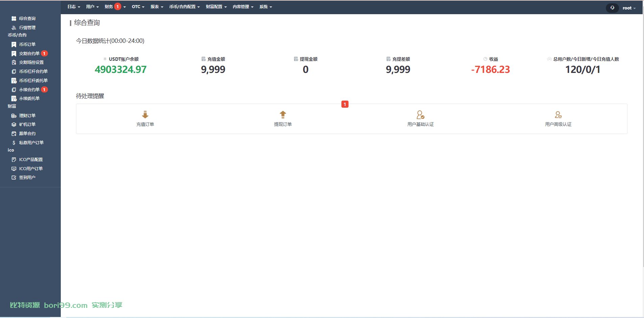Screen dimensions: 644x318
Task: Click the 今日数据统计(00:00-24:00) heading
Action: pyautogui.click(x=110, y=41)
